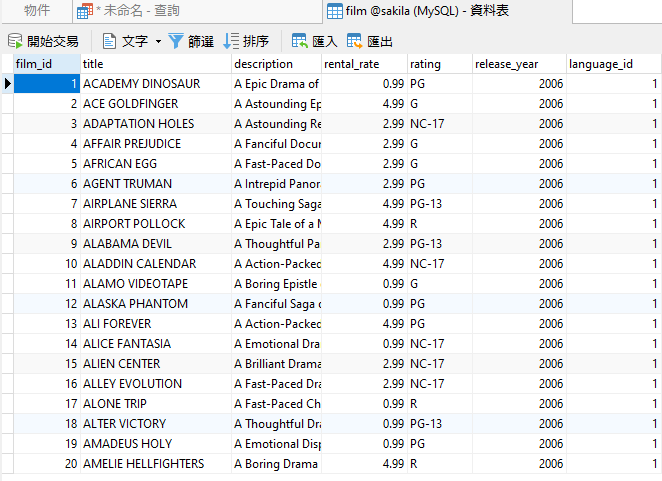Click the query icon on 未命名 tab
The width and height of the screenshot is (662, 481).
86,11
